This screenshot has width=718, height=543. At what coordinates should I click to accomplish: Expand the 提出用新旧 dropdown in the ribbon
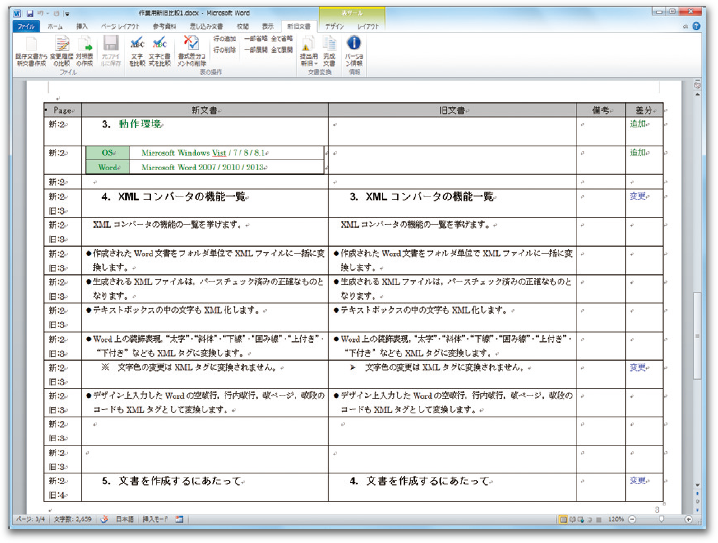[308, 58]
